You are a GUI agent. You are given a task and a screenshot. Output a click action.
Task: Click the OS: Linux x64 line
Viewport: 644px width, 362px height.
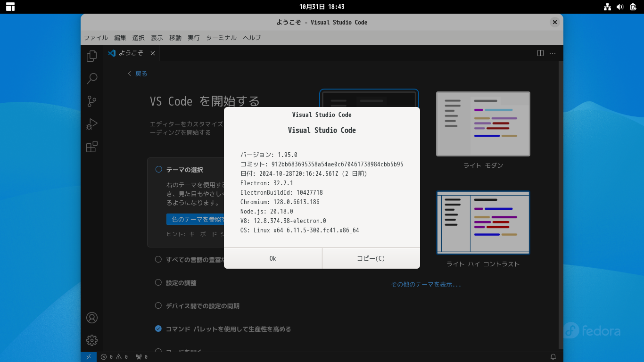300,230
